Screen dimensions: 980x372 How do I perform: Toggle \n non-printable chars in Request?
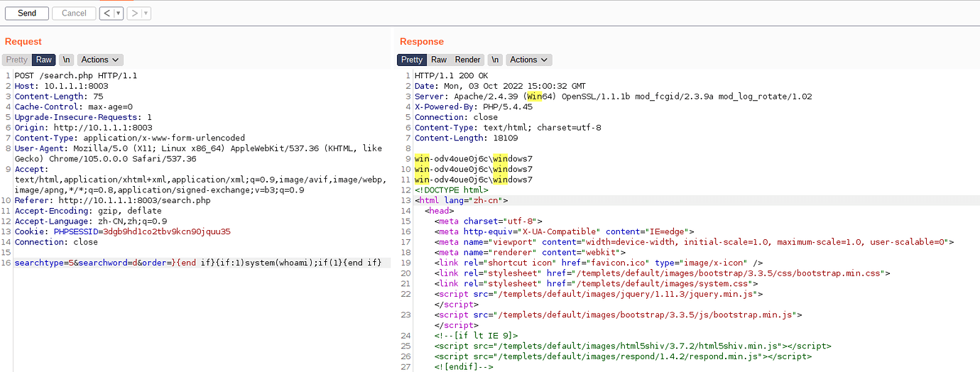pos(66,60)
